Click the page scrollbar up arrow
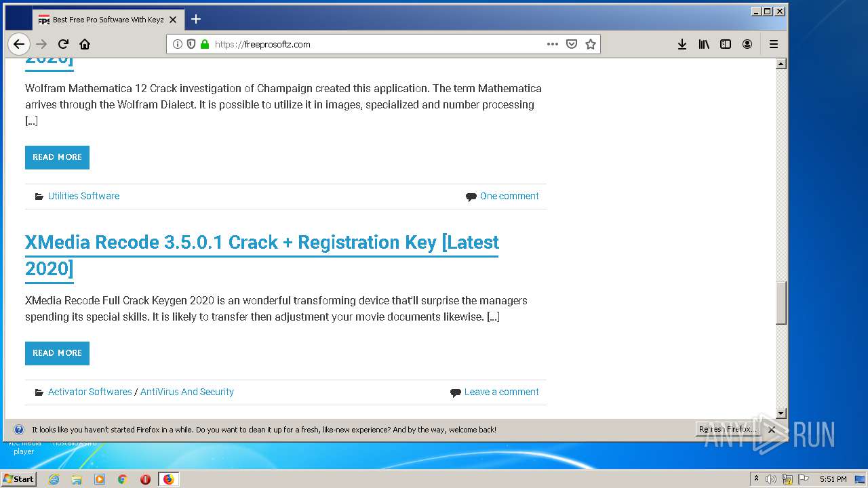The height and width of the screenshot is (488, 868). pos(781,64)
